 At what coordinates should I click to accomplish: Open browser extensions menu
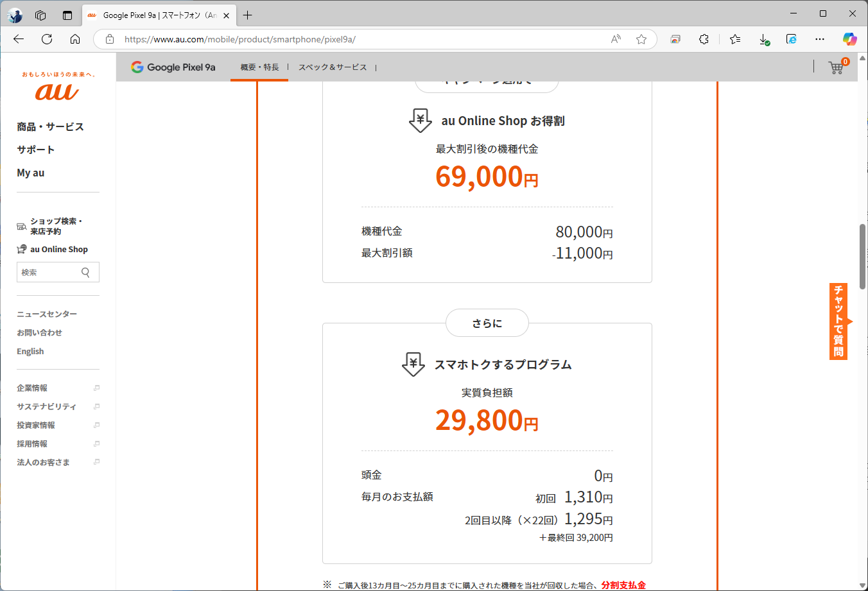(704, 39)
